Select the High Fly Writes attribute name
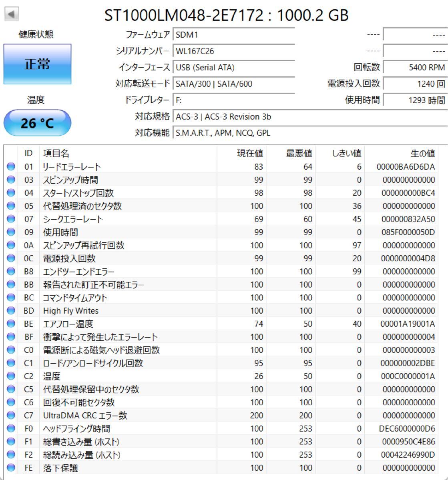This screenshot has height=480, width=448. click(x=70, y=311)
